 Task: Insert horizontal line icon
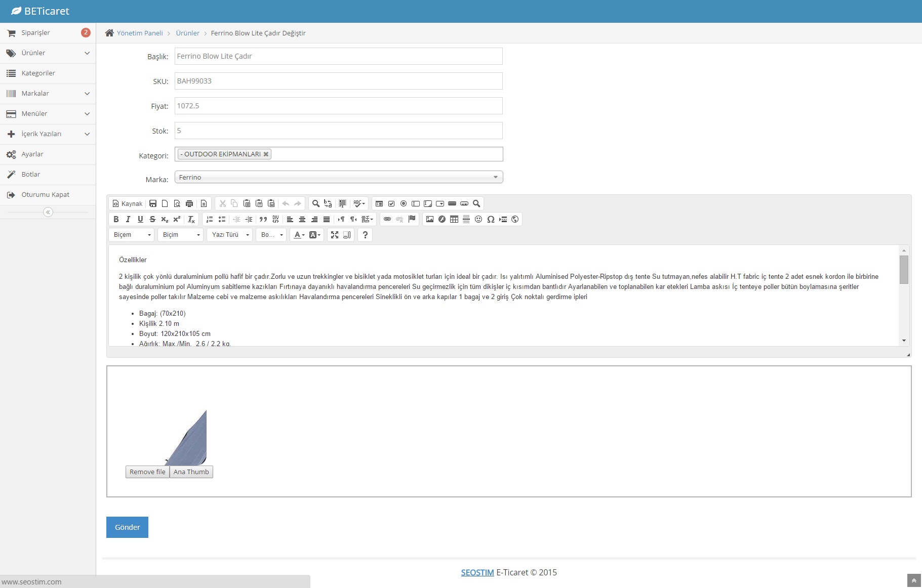tap(466, 219)
